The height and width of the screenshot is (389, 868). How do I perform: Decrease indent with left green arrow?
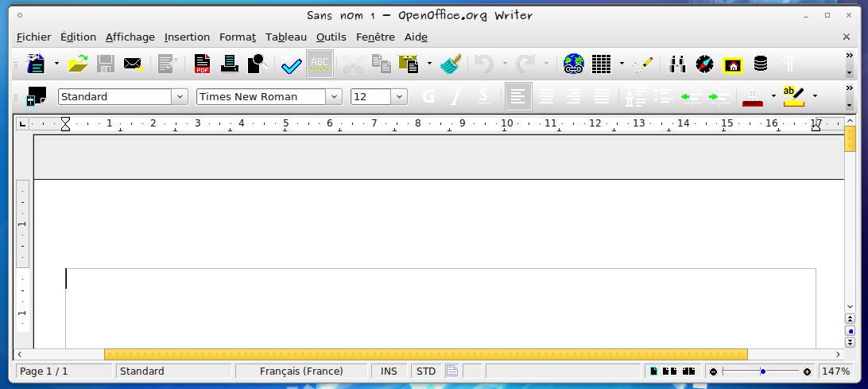click(692, 96)
